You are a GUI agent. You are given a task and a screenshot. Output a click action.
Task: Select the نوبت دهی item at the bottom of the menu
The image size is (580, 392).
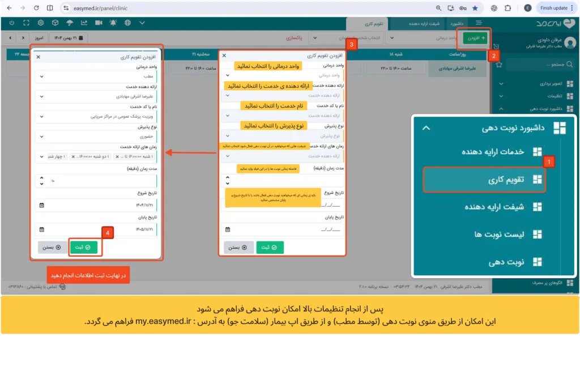505,262
